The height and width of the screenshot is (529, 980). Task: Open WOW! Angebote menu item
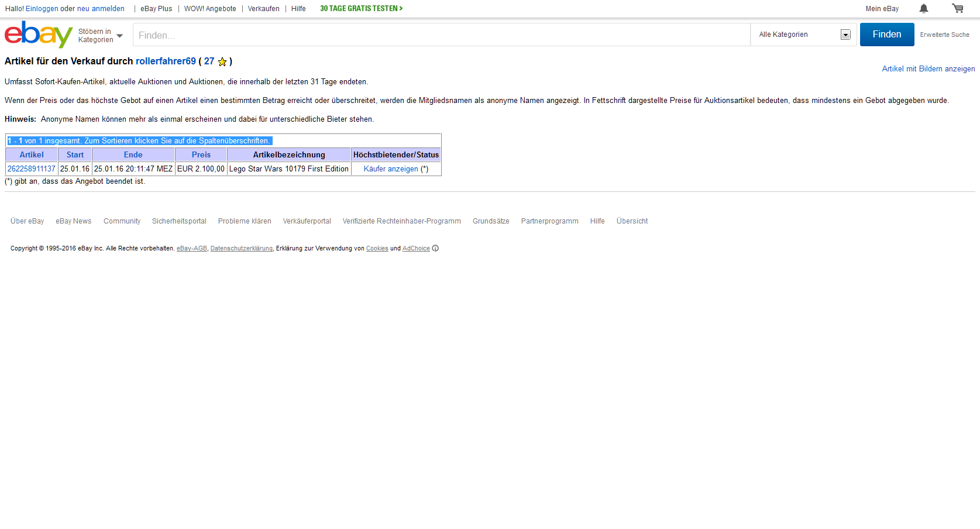(x=210, y=9)
